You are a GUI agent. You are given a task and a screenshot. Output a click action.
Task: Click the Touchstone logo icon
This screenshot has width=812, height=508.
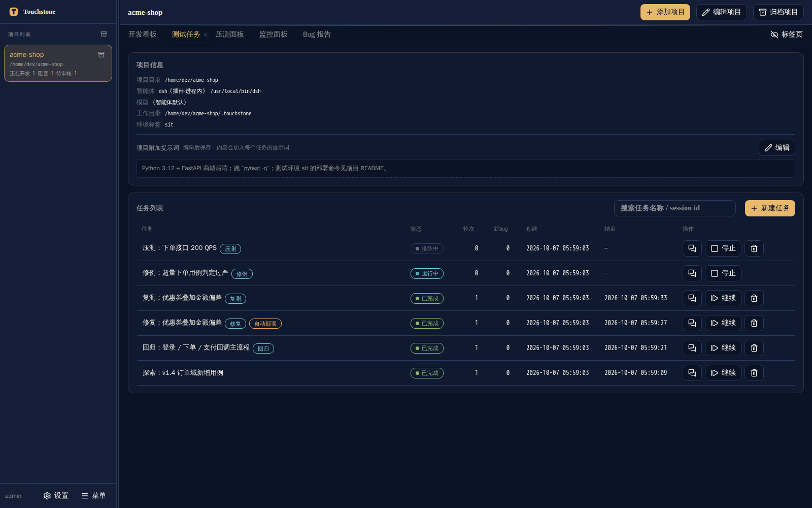coord(14,12)
